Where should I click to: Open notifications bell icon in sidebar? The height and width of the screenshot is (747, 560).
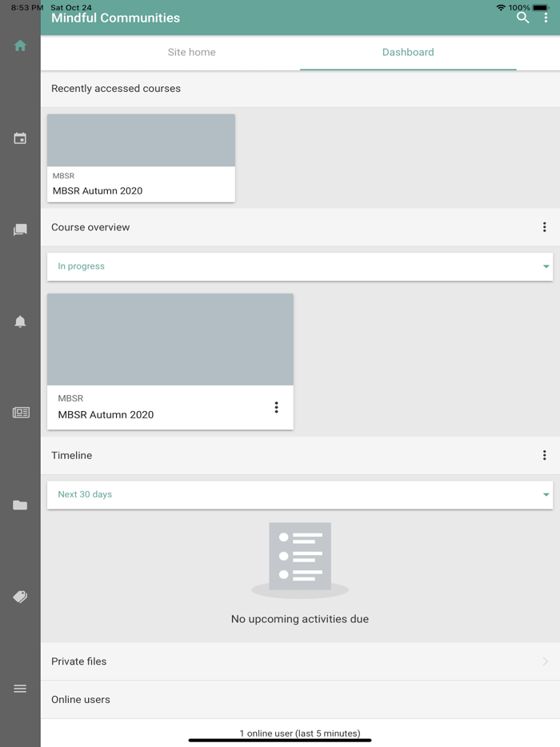click(x=20, y=322)
